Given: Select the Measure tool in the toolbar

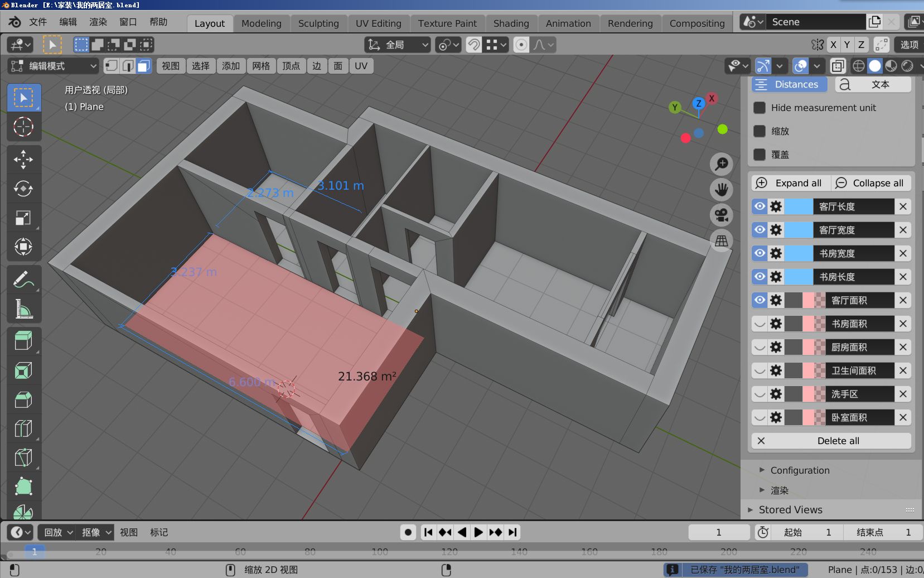Looking at the screenshot, I should pos(23,309).
